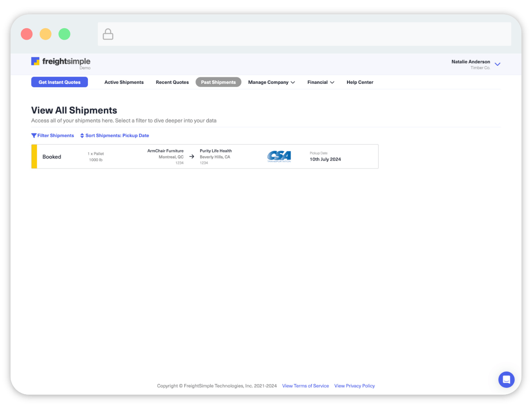Open the chat support widget
Screen dimensions: 532x409
tap(506, 380)
